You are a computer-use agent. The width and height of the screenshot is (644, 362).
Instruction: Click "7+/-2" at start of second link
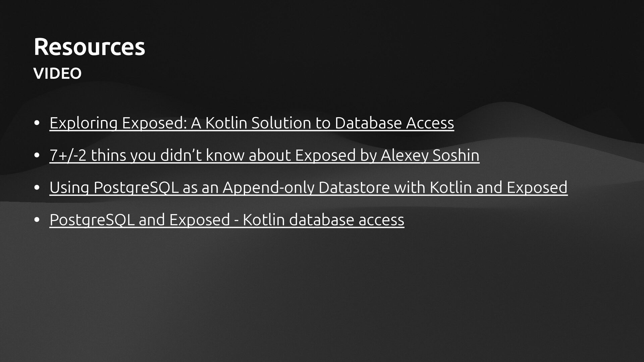(x=68, y=155)
